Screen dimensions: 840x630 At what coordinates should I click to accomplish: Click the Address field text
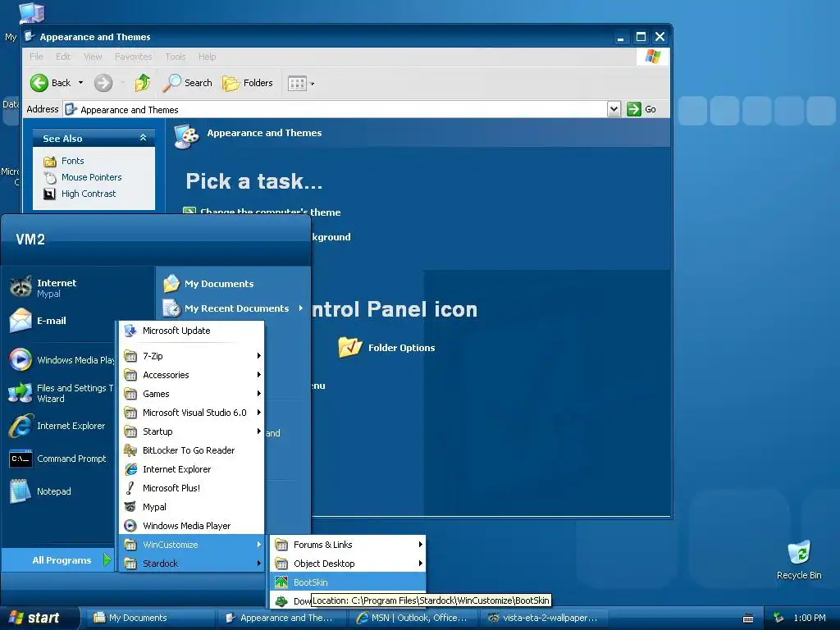point(129,110)
